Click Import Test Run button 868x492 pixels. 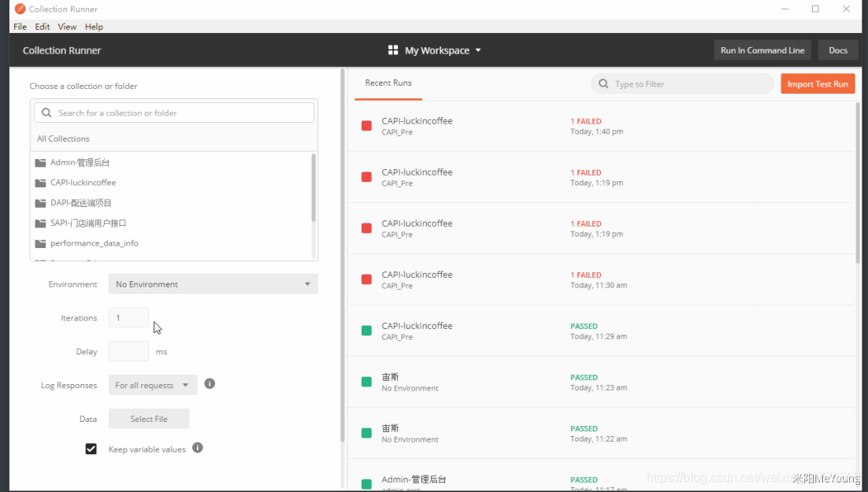[x=818, y=84]
